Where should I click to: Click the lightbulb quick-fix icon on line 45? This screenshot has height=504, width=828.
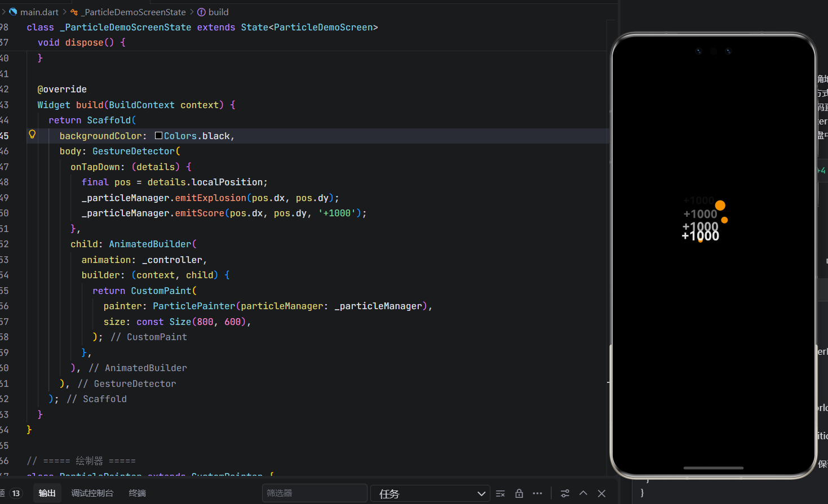[x=32, y=135]
